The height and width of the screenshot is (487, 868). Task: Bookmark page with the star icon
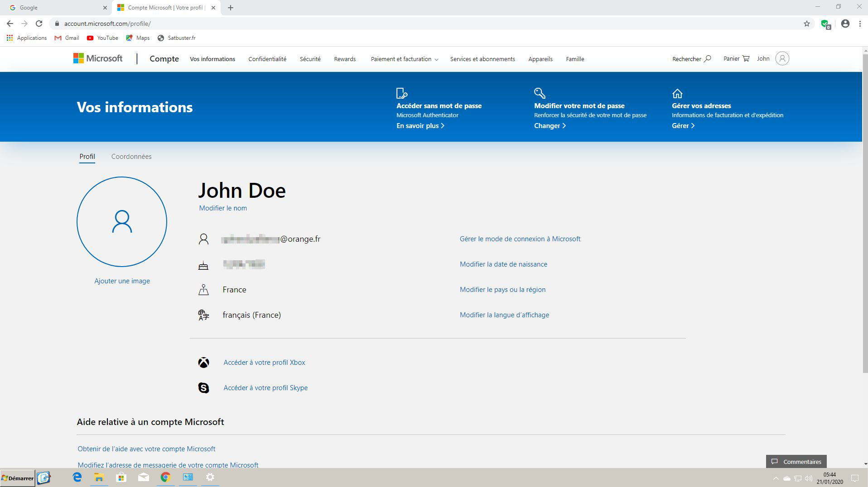point(807,24)
